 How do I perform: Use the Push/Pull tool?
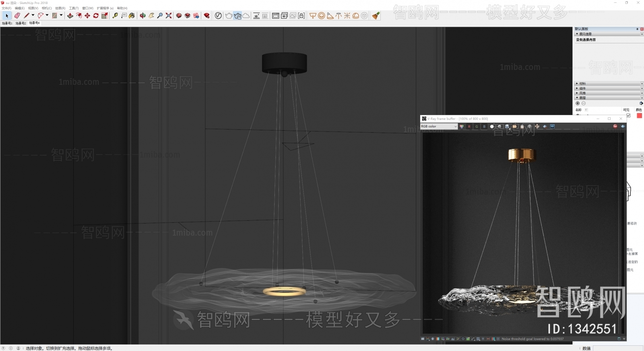pos(70,16)
